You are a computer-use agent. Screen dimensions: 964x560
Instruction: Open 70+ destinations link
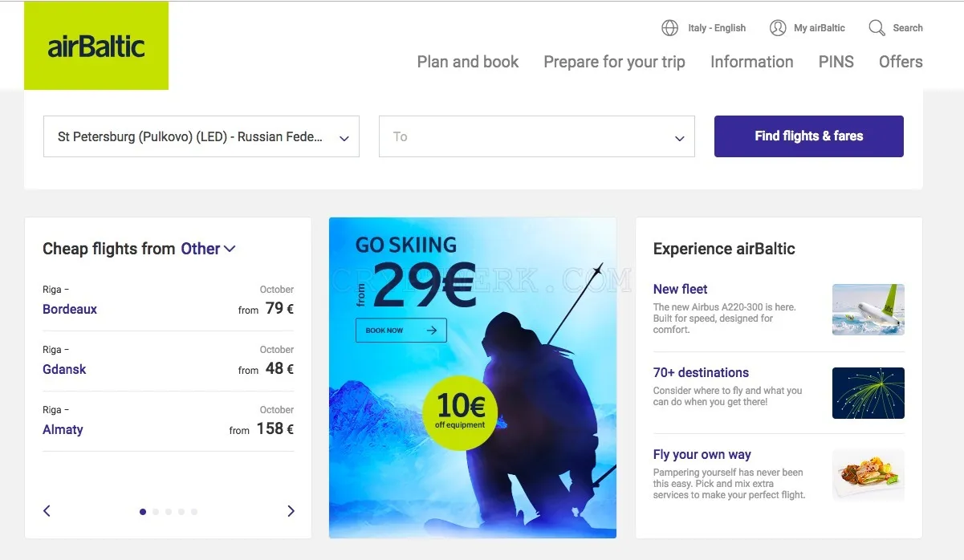[701, 372]
